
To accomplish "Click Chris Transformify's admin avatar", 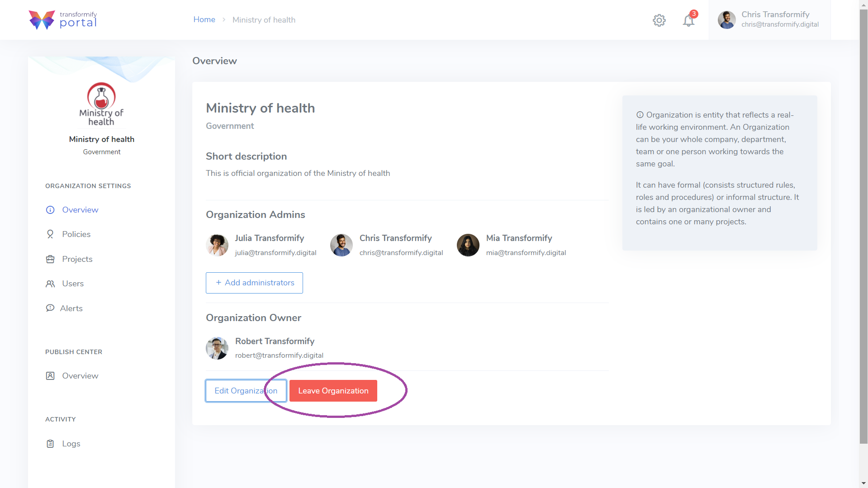I will point(342,245).
